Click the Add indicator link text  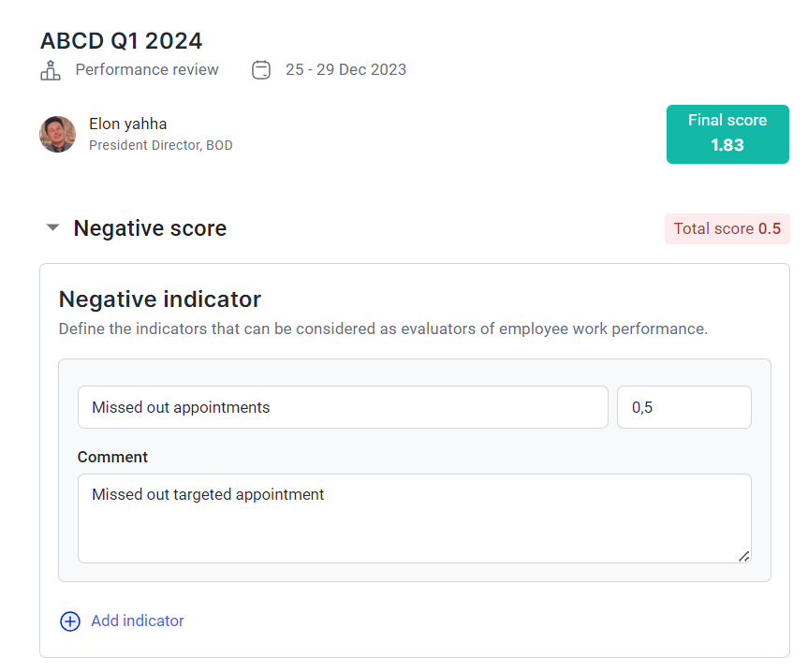tap(138, 621)
